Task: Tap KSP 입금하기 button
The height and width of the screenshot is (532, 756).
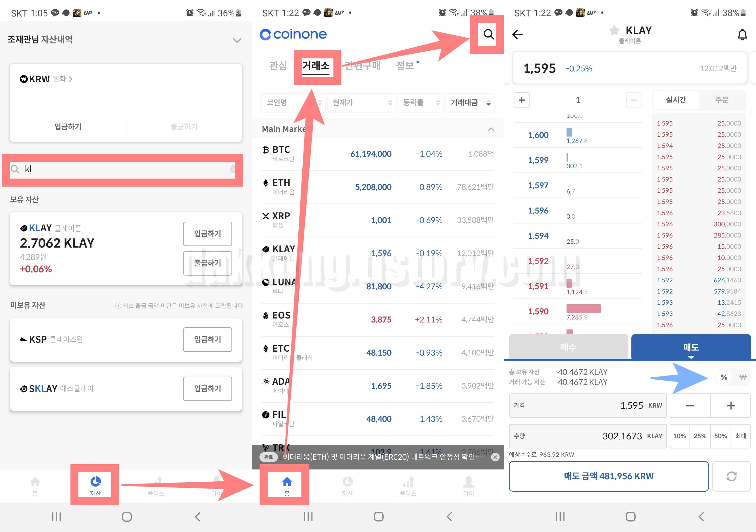Action: tap(207, 339)
